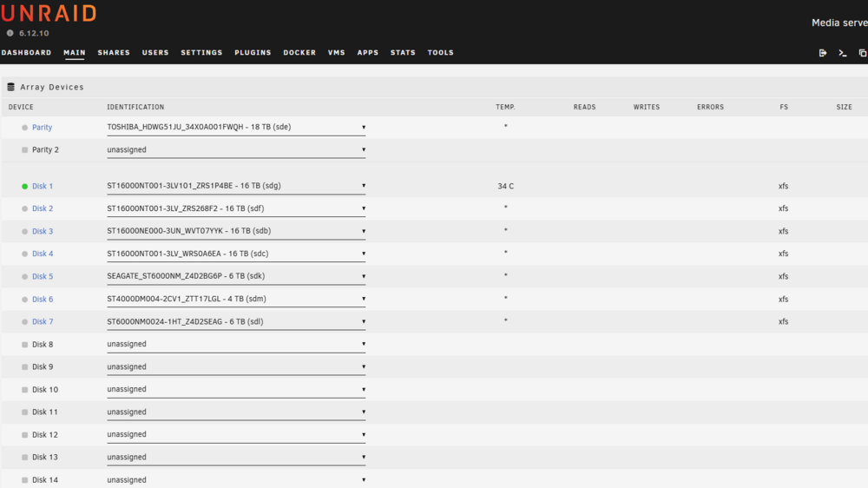Image resolution: width=868 pixels, height=488 pixels.
Task: Click the Disk 13 square status icon
Action: pyautogui.click(x=24, y=457)
